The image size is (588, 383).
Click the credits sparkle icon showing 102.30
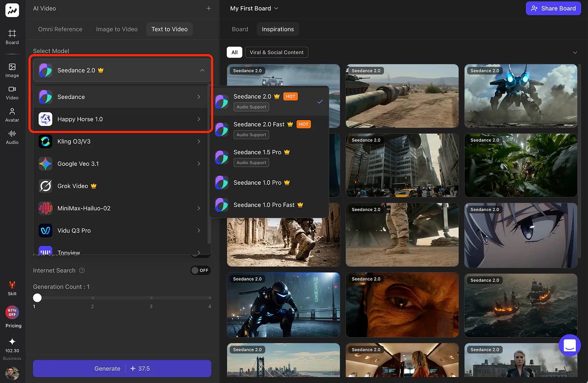[x=12, y=341]
